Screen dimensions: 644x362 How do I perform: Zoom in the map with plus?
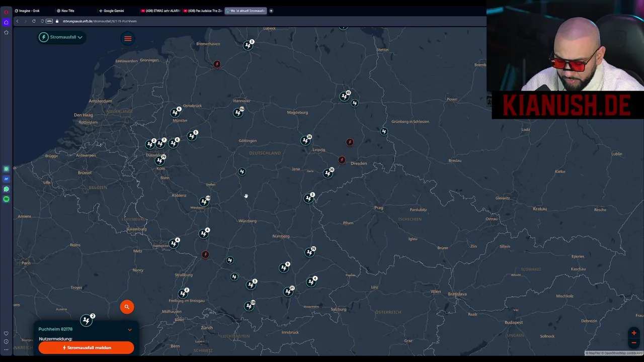point(634,333)
